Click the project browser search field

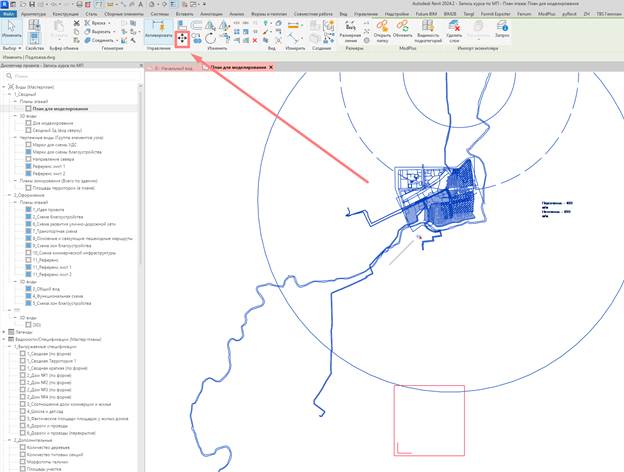pos(72,76)
